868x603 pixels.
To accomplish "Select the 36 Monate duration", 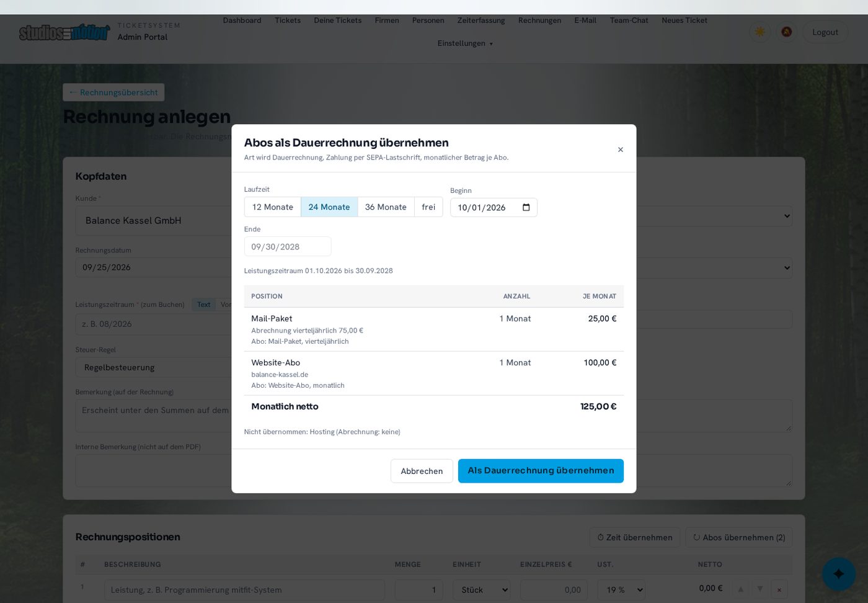I will tap(386, 207).
